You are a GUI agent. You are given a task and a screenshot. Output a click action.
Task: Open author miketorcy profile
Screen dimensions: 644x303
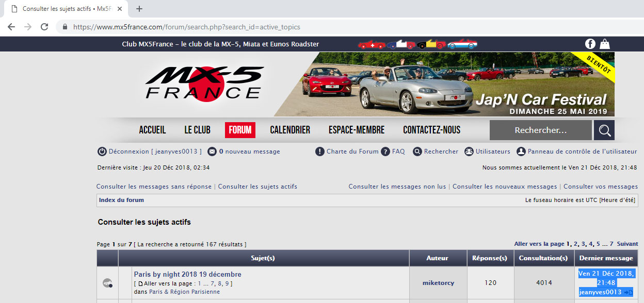tap(438, 283)
